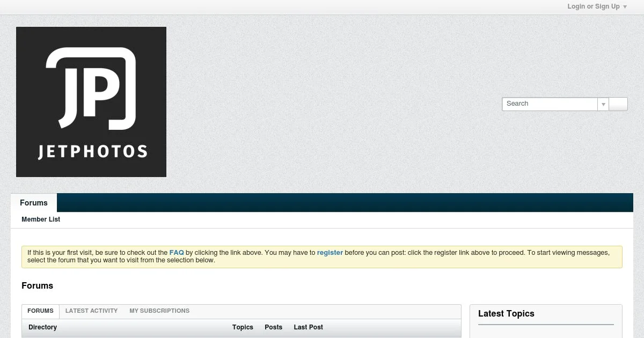Viewport: 644px width, 338px height.
Task: Click the Forums page heading
Action: tap(38, 286)
